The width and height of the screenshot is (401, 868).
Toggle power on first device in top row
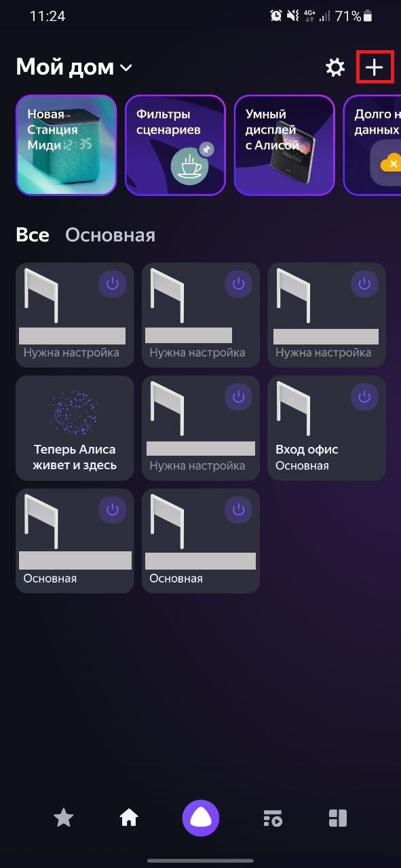[112, 284]
